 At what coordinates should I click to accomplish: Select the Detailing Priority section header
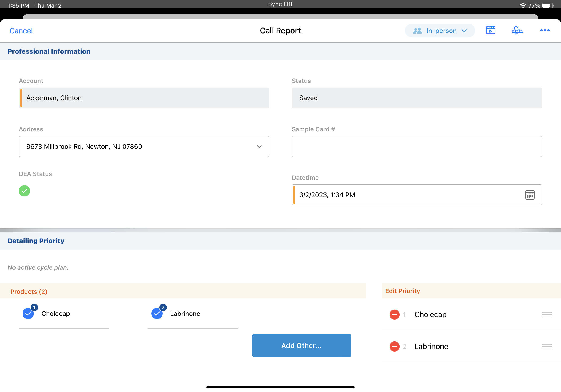click(x=36, y=241)
